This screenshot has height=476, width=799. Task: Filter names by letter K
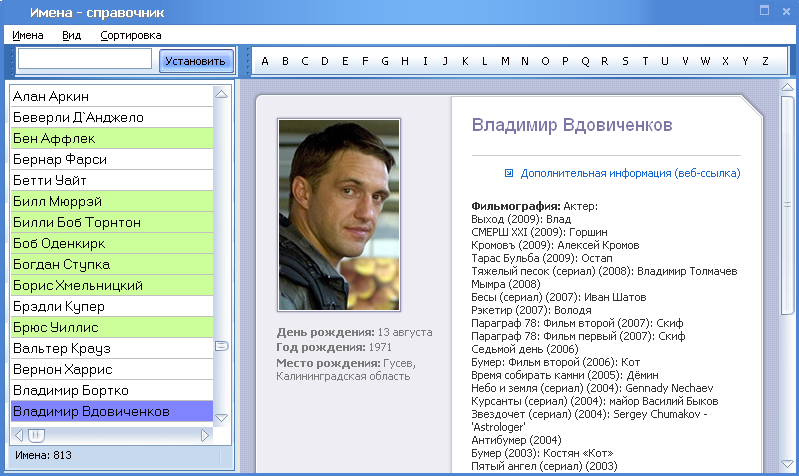click(x=465, y=61)
